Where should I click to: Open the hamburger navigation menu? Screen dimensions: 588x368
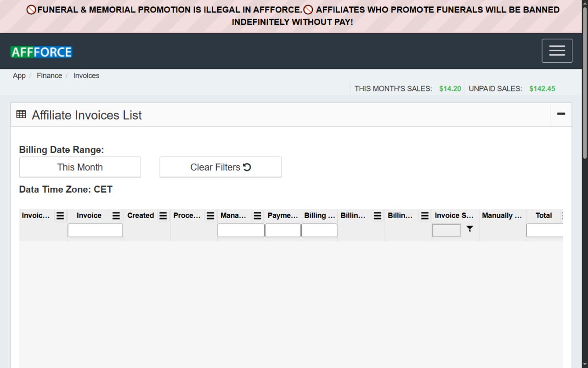(x=557, y=51)
